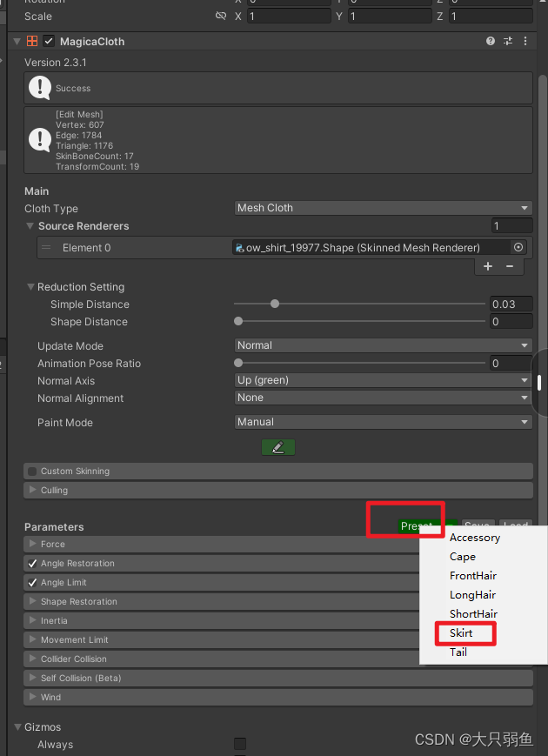
Task: Collapse the MagicaCloth component foldout
Action: click(x=17, y=42)
